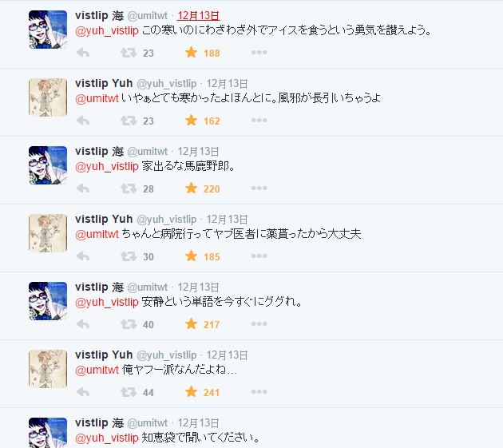The height and width of the screenshot is (448, 503).
Task: Click the @yuh_vistlip mention in the 知恵袋 tweet
Action: [x=107, y=438]
